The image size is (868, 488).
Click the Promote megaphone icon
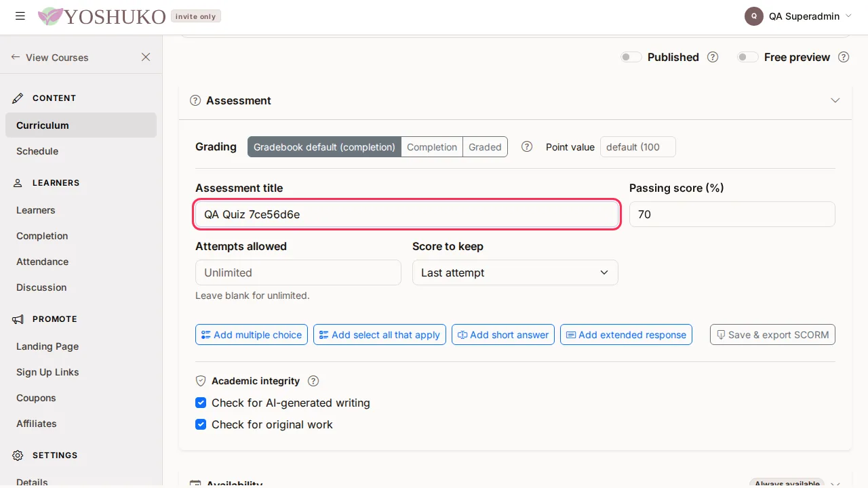tap(18, 319)
